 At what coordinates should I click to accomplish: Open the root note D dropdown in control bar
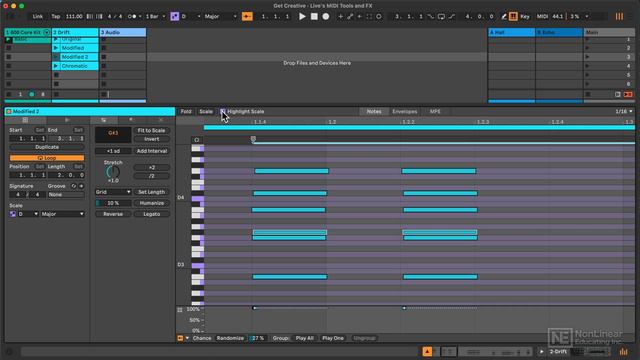[191, 16]
